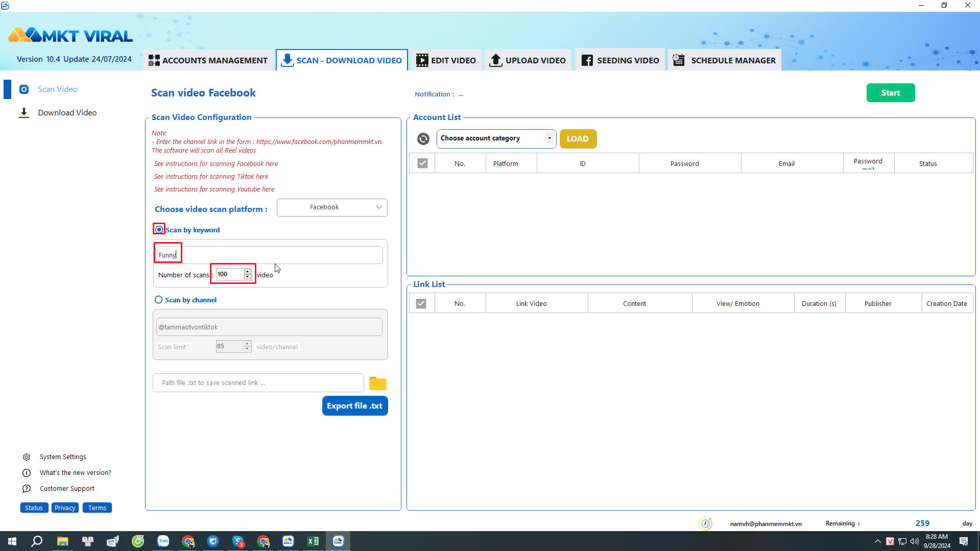Click the View/ Emotion column header
This screenshot has width=980, height=551.
[x=743, y=303]
